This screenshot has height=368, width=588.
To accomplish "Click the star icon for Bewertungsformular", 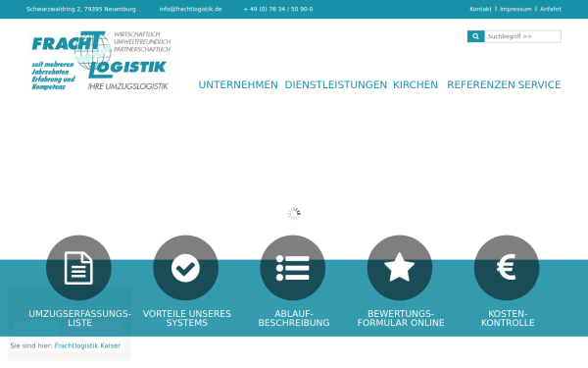I will click(x=400, y=268).
